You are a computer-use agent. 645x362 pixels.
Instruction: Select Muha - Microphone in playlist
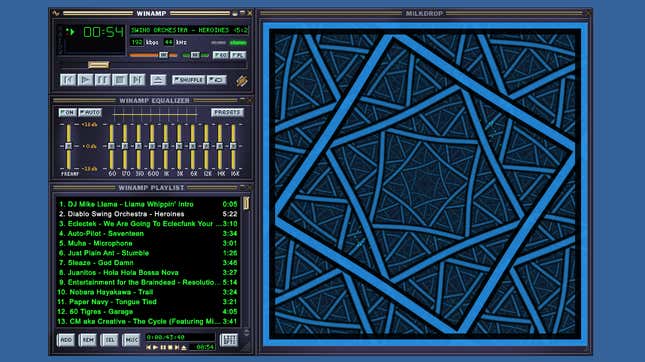coord(148,243)
